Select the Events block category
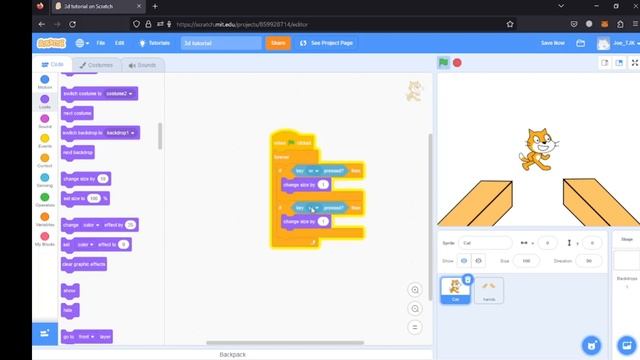The width and height of the screenshot is (640, 360). (45, 141)
